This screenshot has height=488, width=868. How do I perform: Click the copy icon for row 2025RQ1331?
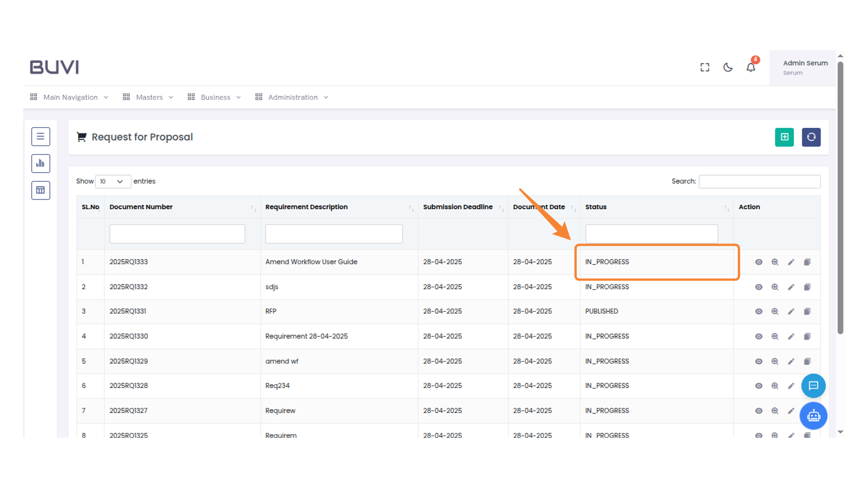(x=807, y=311)
